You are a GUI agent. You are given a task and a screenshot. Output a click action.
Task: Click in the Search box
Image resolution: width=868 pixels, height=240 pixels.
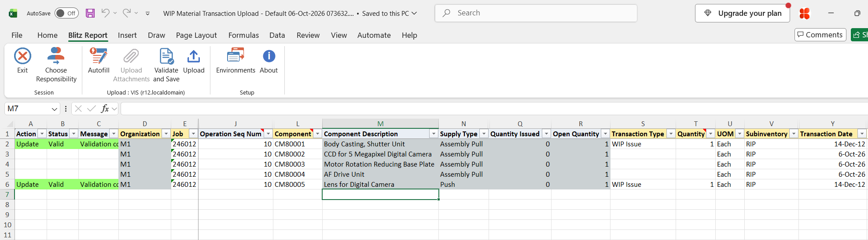(x=536, y=13)
